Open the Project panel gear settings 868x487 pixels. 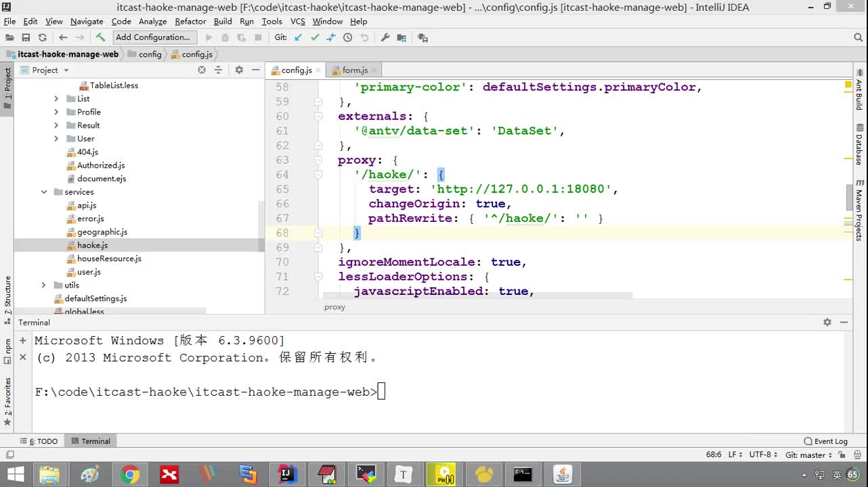coord(239,70)
